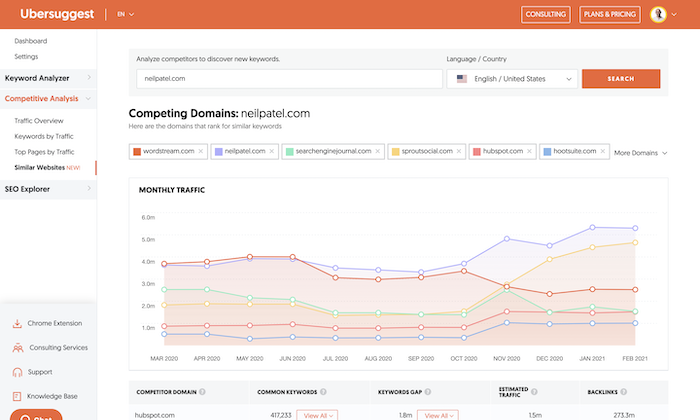700x420 pixels.
Task: Open Keywords by Traffic page
Action: click(44, 137)
